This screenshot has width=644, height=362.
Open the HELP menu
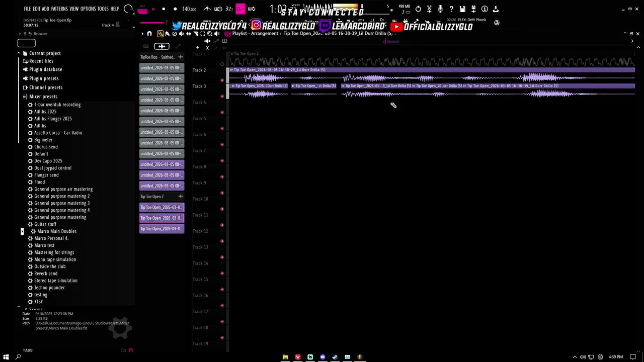(115, 9)
